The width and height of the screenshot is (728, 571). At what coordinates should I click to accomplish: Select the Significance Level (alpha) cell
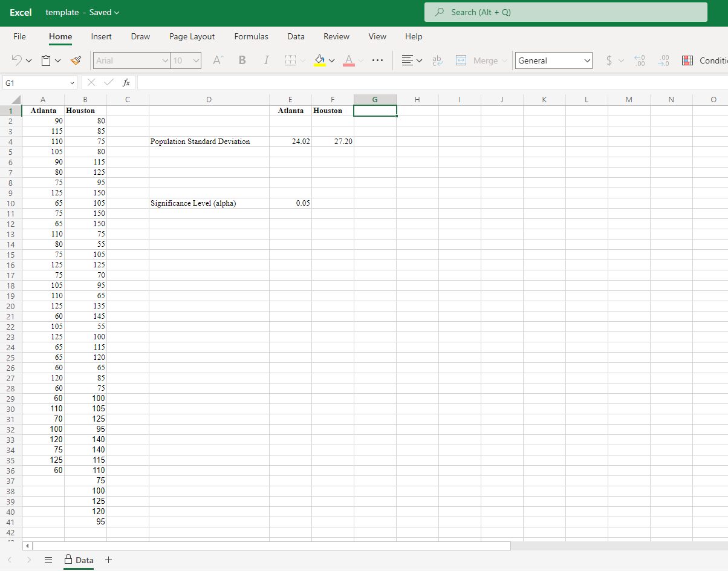pyautogui.click(x=209, y=203)
